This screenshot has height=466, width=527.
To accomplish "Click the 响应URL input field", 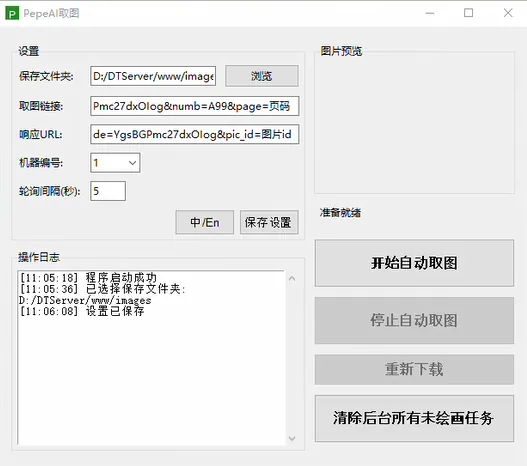I will pyautogui.click(x=194, y=134).
